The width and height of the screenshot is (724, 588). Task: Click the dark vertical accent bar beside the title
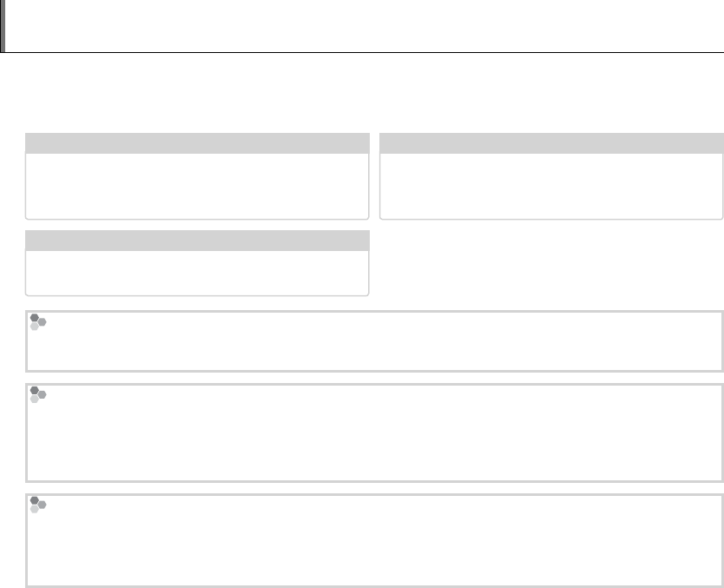[x=3, y=26]
